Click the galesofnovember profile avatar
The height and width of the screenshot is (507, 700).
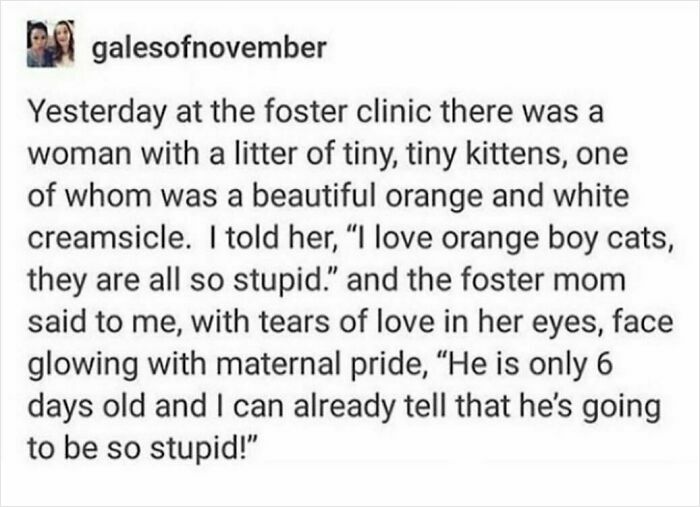click(x=50, y=45)
